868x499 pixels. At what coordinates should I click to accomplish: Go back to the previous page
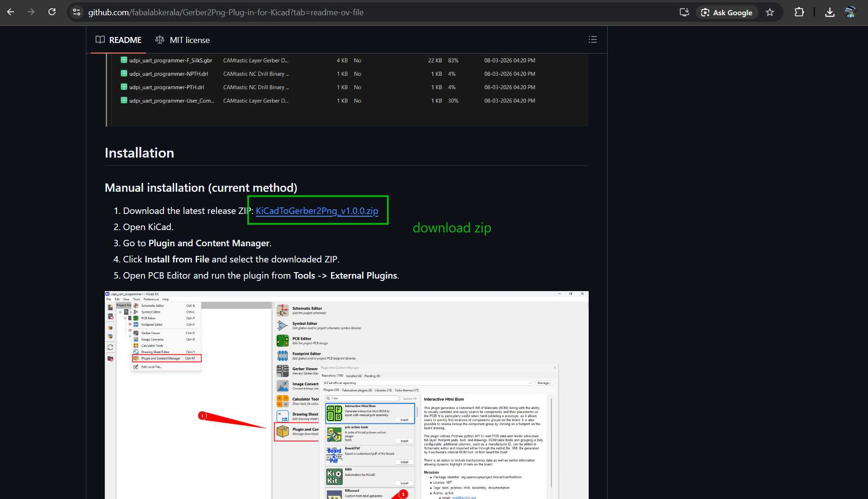coord(11,12)
